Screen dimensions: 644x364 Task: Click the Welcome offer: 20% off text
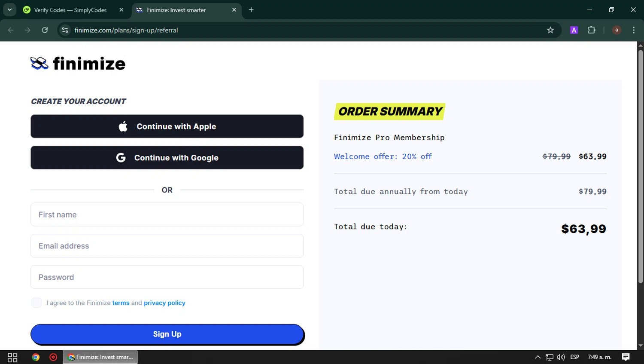click(383, 156)
